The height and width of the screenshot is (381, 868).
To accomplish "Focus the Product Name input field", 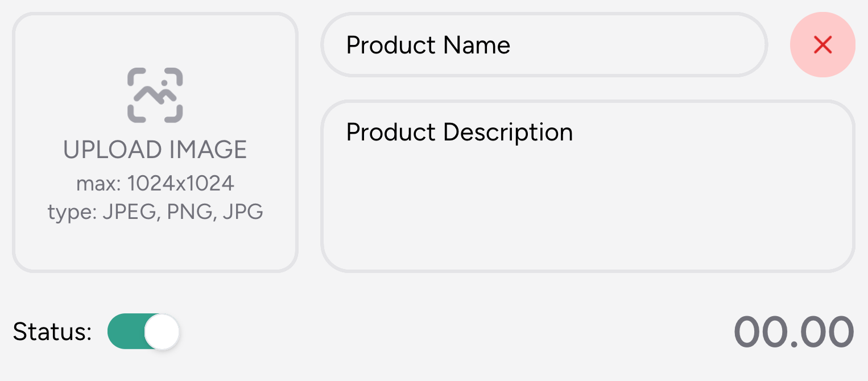I will pyautogui.click(x=544, y=44).
